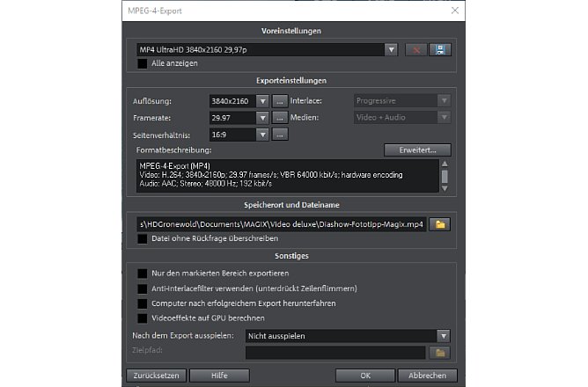The image size is (588, 387).
Task: Browse for export file location folder icon
Action: (440, 224)
